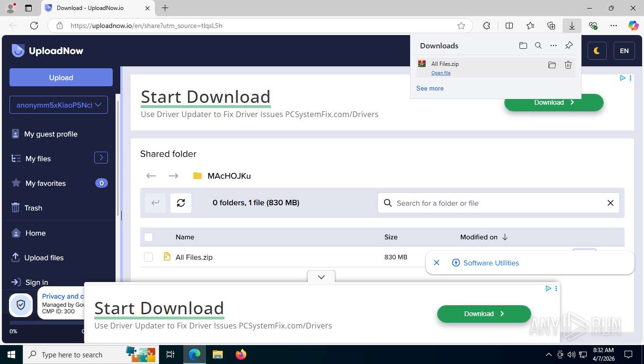Click the folder or file search field
The width and height of the screenshot is (644, 364).
tap(498, 203)
